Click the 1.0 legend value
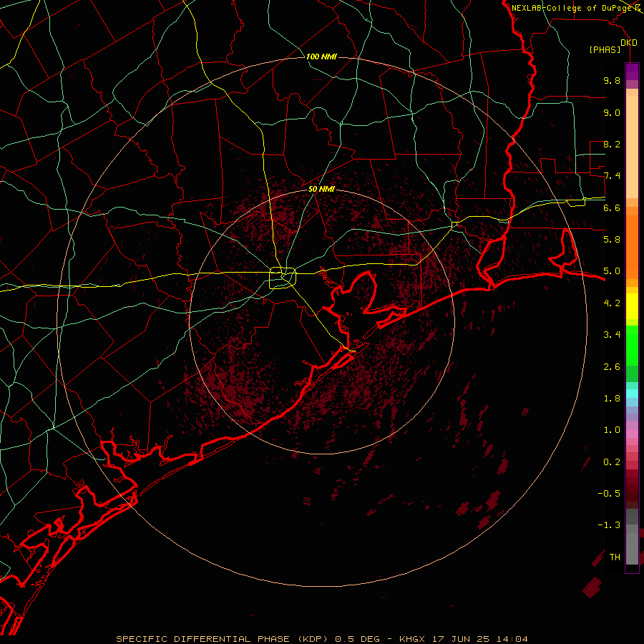 click(612, 430)
